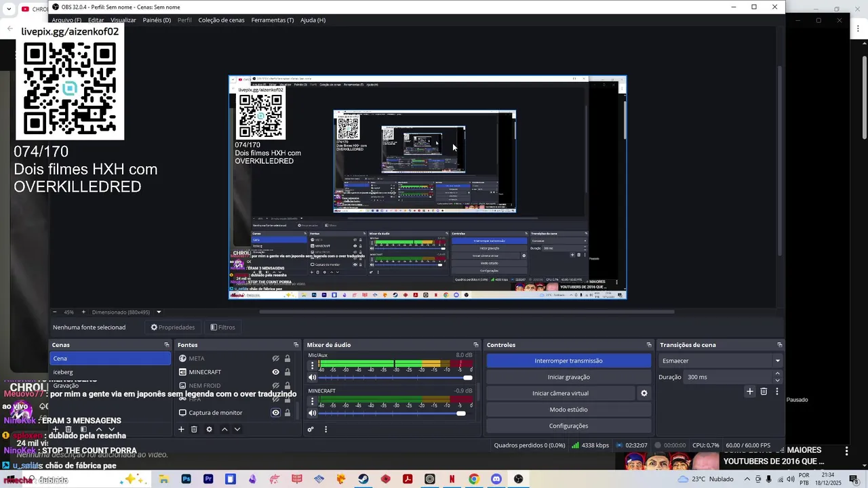
Task: Open Netflix from the taskbar
Action: pos(452,479)
